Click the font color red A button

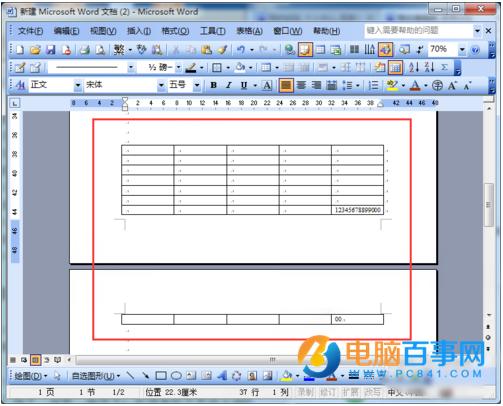click(x=415, y=86)
